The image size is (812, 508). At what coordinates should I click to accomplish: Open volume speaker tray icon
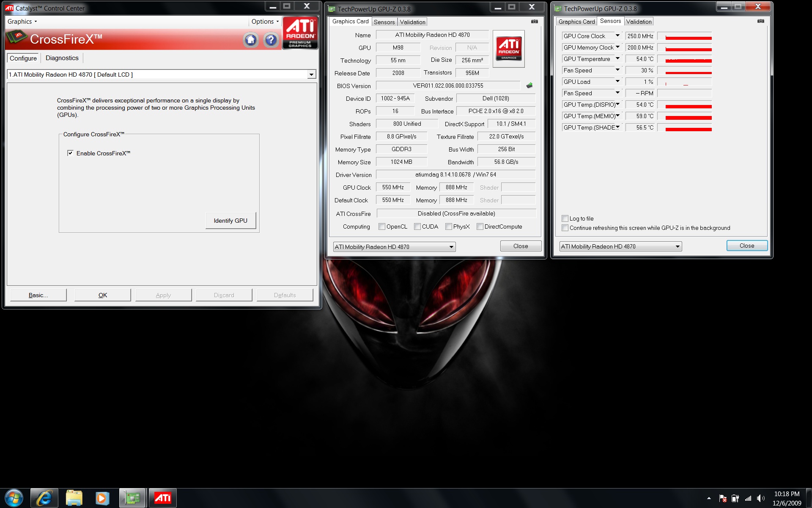coord(761,499)
